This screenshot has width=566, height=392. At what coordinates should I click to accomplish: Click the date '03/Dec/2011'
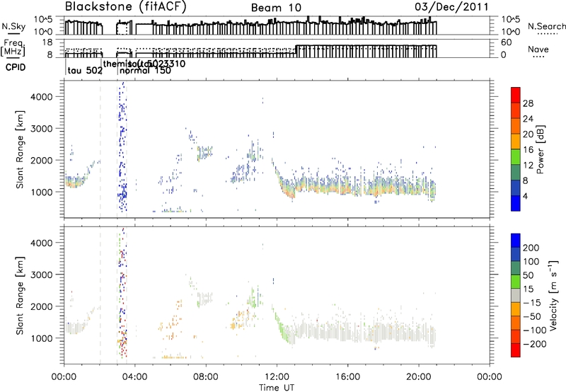point(451,6)
